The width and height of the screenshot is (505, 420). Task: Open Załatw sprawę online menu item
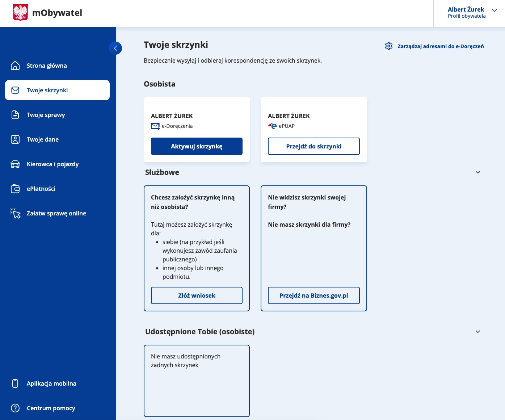[x=57, y=213]
